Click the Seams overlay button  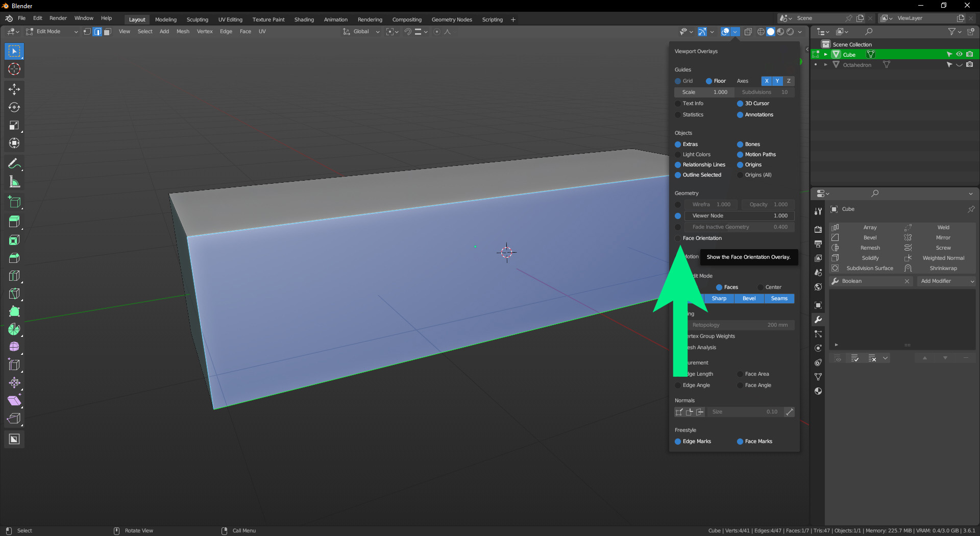(779, 299)
